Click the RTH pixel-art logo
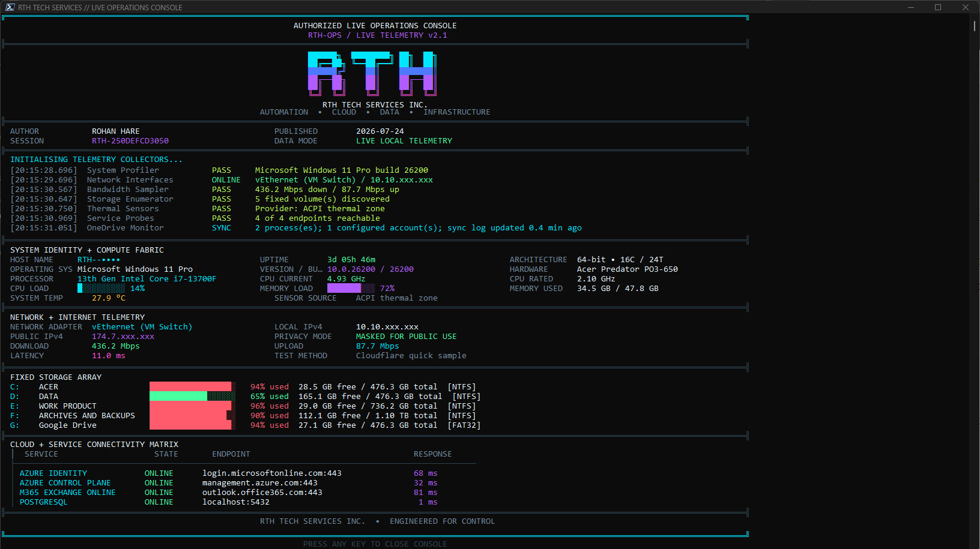The height and width of the screenshot is (549, 980). [x=372, y=74]
